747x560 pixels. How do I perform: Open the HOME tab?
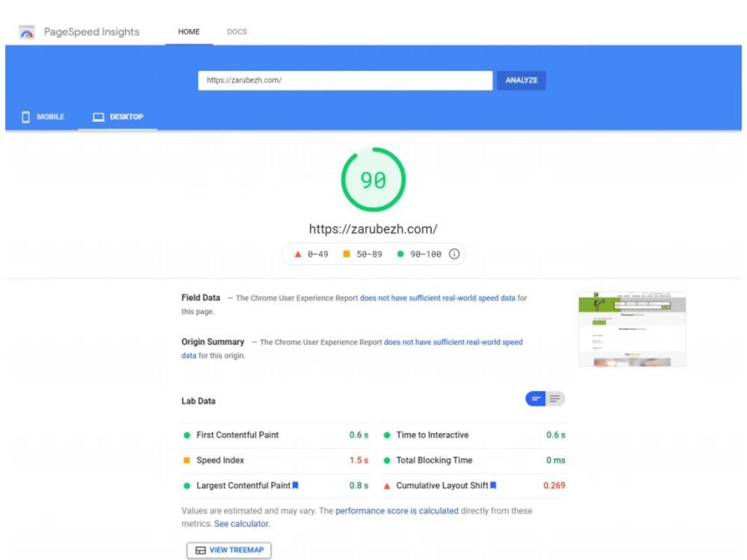click(x=189, y=32)
